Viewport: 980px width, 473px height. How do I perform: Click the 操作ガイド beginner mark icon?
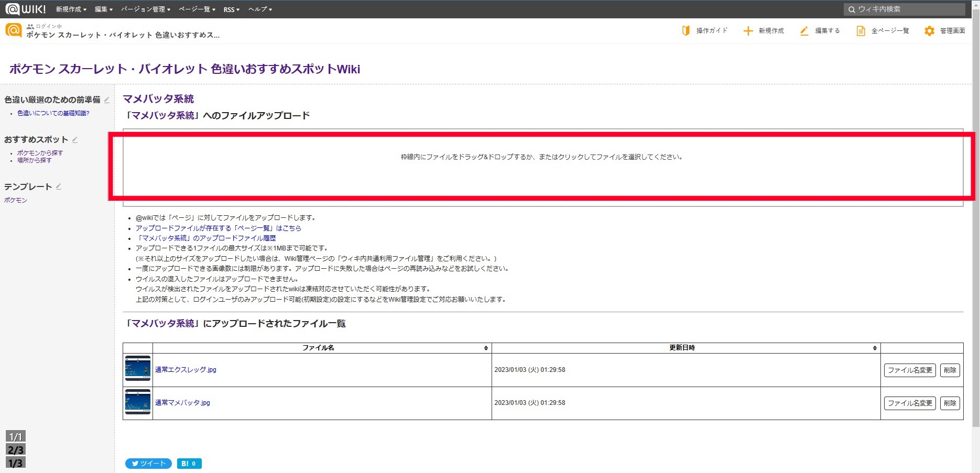click(686, 31)
